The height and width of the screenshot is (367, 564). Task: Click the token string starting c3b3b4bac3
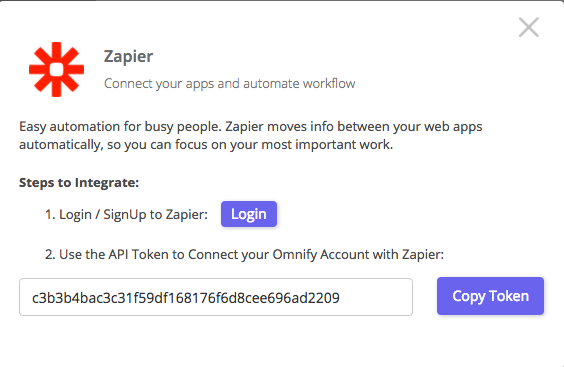[186, 298]
